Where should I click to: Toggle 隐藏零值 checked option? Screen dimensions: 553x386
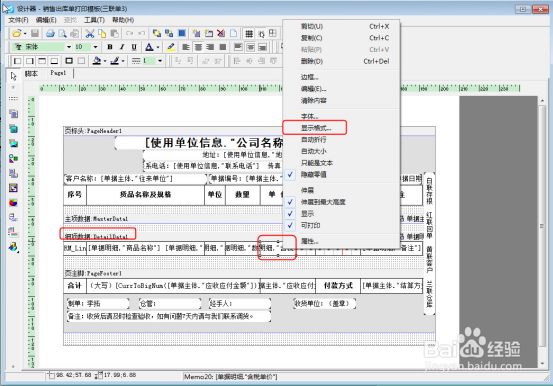(x=341, y=174)
